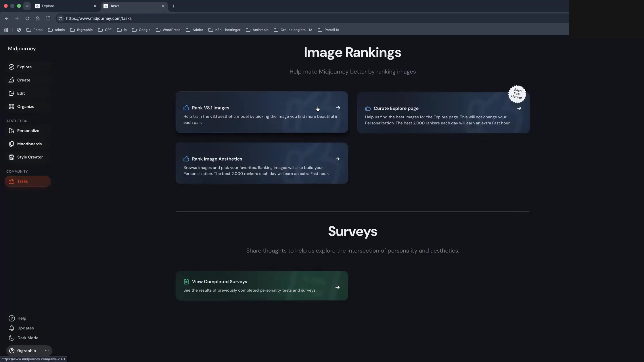Click the thumbs-up icon on Rank V8.1 Images
Image resolution: width=644 pixels, height=362 pixels.
point(186,108)
